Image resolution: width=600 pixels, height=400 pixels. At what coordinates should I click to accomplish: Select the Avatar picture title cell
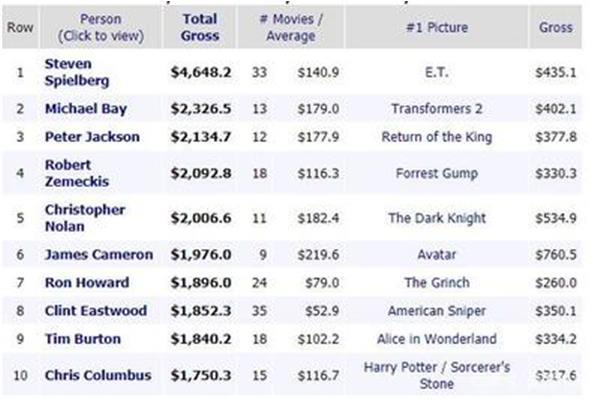437,255
